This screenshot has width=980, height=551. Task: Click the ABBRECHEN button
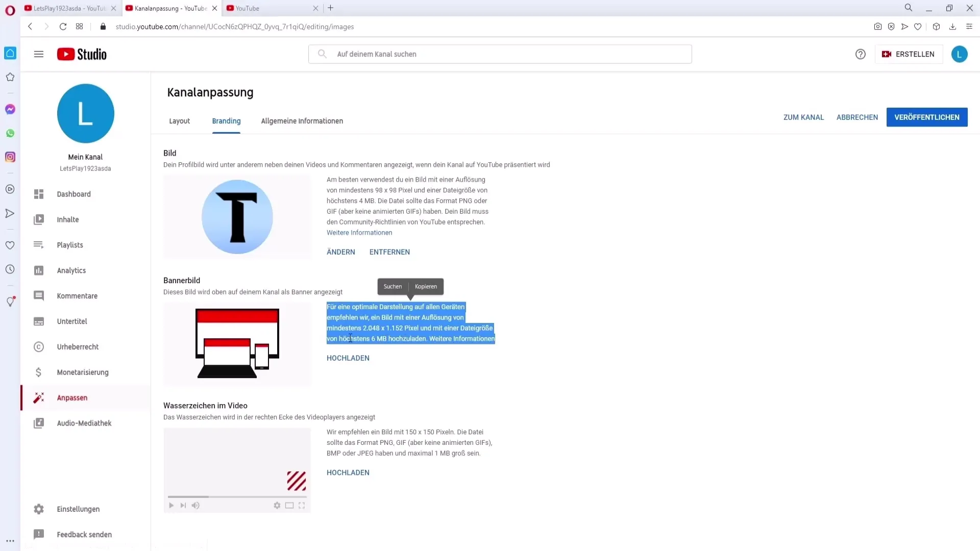coord(857,117)
